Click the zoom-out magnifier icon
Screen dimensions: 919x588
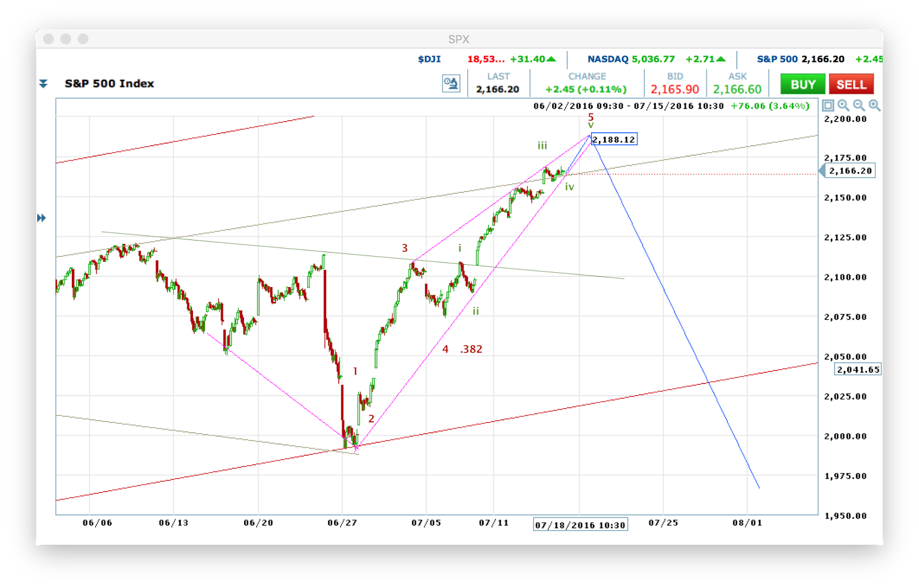859,106
